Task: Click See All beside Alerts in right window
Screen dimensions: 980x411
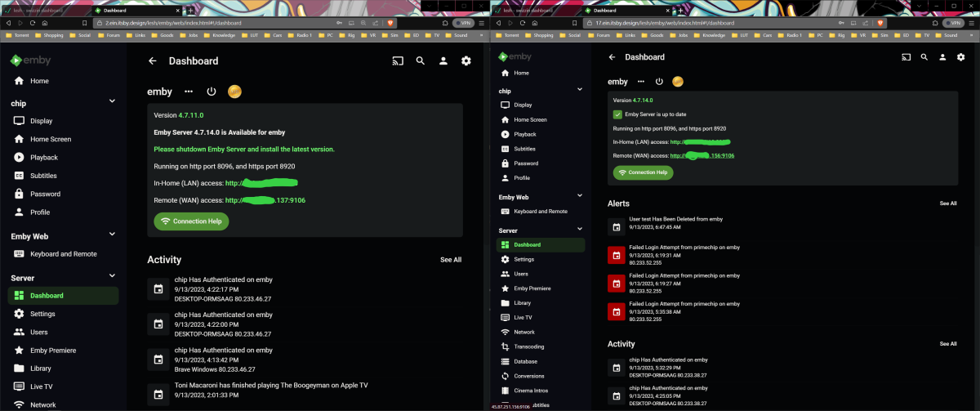Action: [x=948, y=203]
